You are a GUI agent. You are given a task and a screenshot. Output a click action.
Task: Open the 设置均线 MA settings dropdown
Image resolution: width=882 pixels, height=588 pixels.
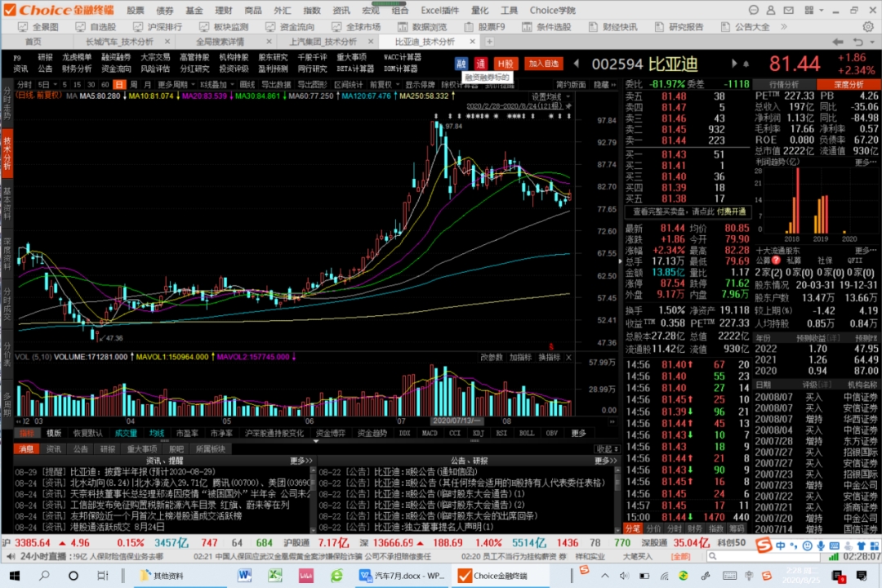[550, 97]
